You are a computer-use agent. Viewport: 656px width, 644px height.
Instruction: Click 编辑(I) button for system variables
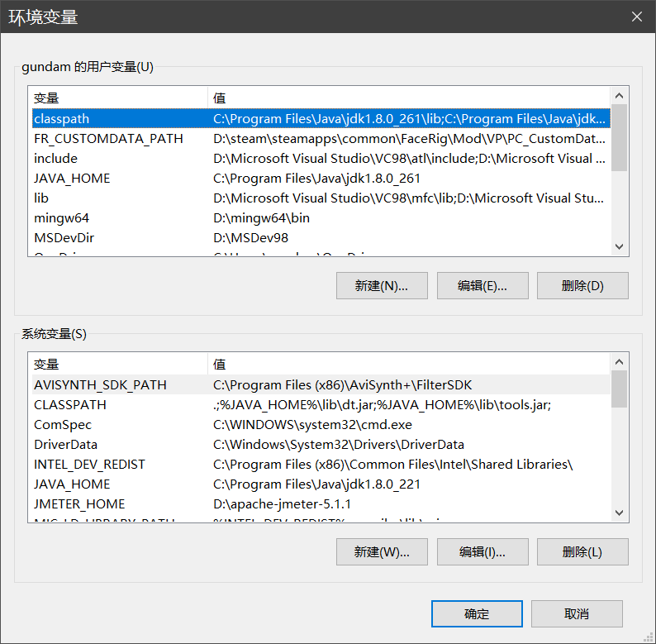[x=482, y=552]
